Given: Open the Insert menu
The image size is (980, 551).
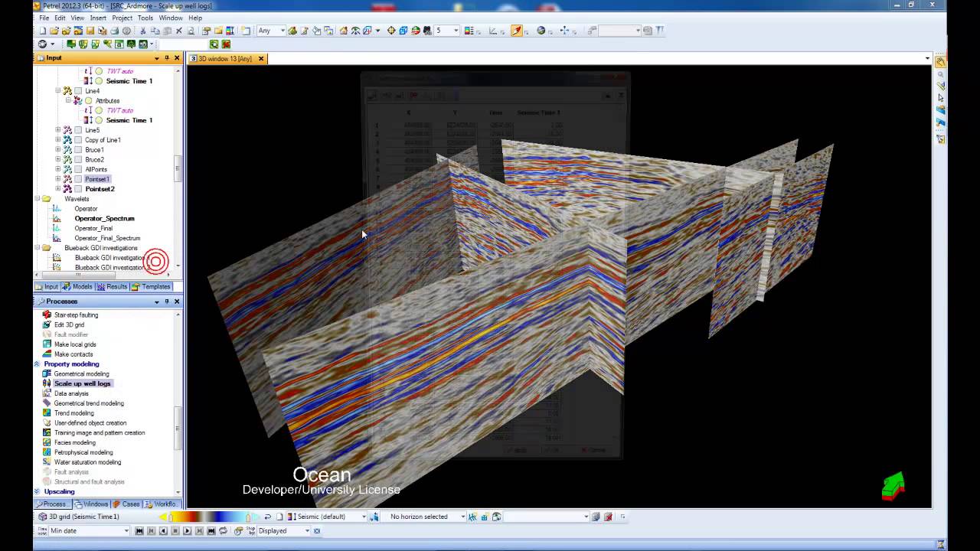Looking at the screenshot, I should coord(98,18).
